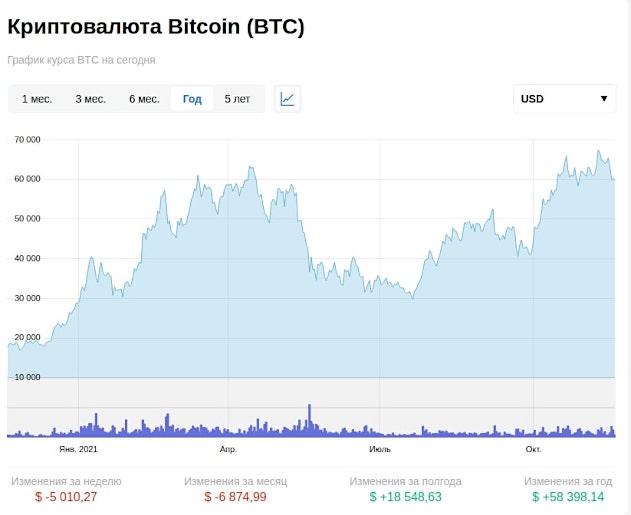This screenshot has height=515, width=631.
Task: Select the 3 мес. period tab
Action: 91,99
